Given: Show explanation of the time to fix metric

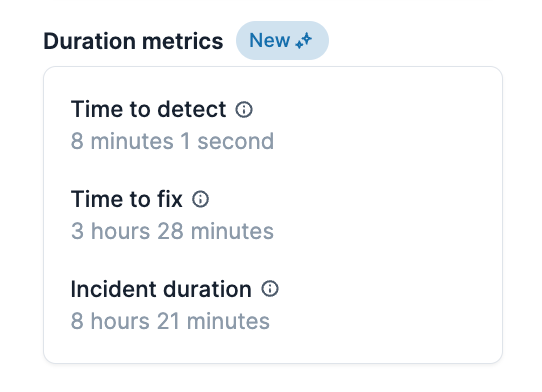Looking at the screenshot, I should click(200, 199).
